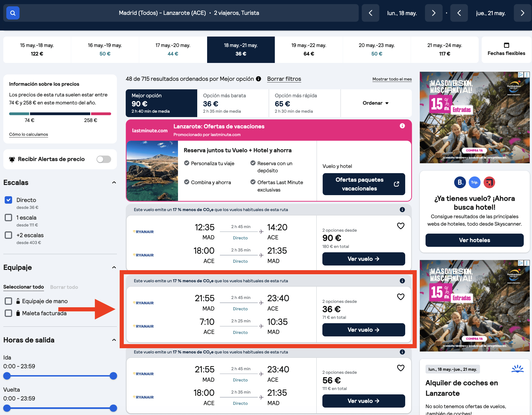
Task: Open the Ordenar dropdown
Action: pos(376,103)
